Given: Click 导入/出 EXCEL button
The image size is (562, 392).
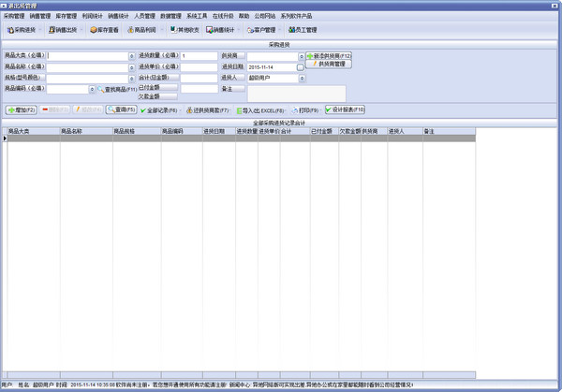Looking at the screenshot, I should pyautogui.click(x=260, y=110).
